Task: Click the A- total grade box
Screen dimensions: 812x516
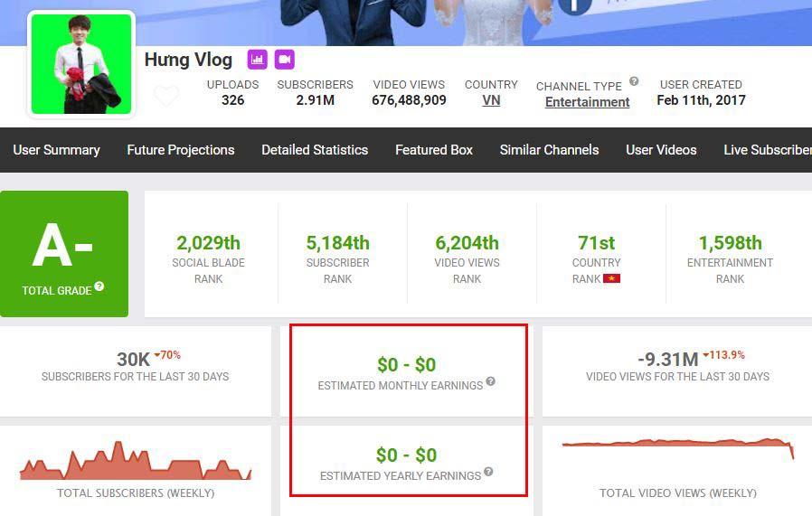Action: click(x=64, y=254)
